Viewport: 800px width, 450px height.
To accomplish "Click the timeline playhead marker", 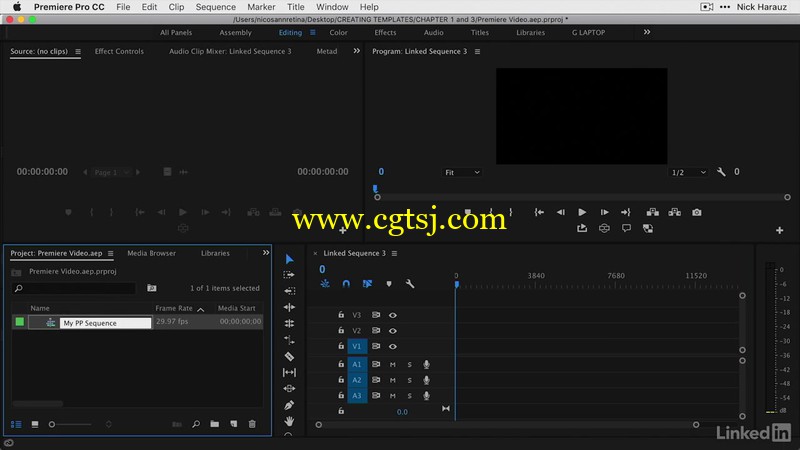I will click(x=457, y=284).
